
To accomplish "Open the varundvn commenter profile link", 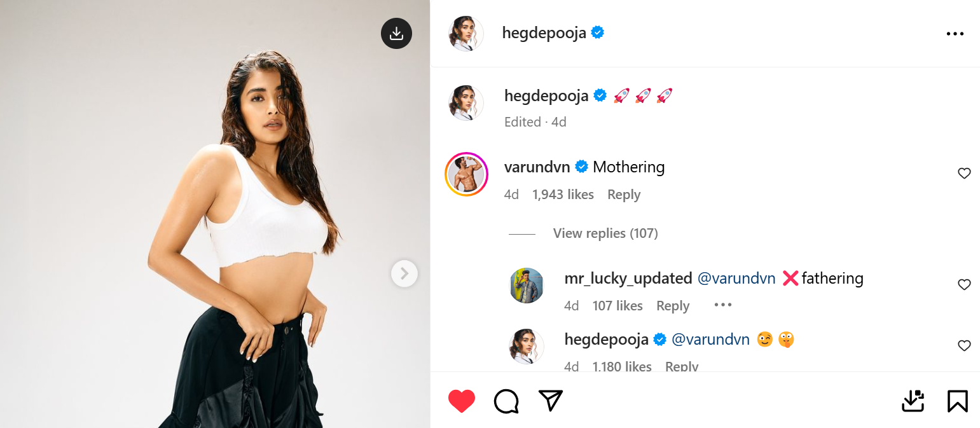I will pyautogui.click(x=537, y=167).
